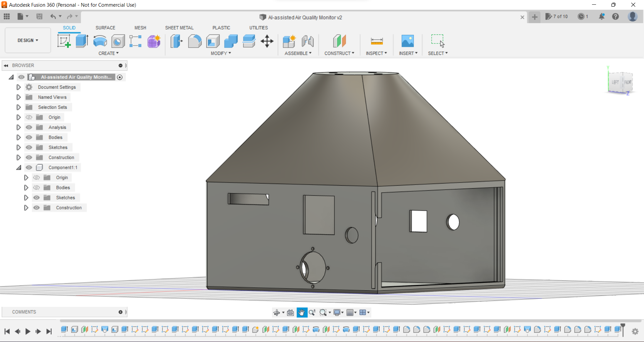
Task: Toggle visibility of top-level Sketches folder
Action: (29, 147)
